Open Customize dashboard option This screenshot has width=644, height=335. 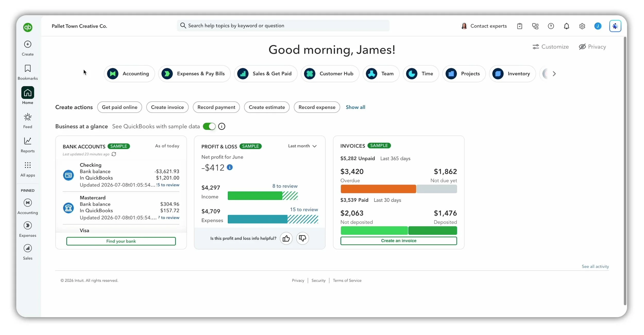pos(550,47)
